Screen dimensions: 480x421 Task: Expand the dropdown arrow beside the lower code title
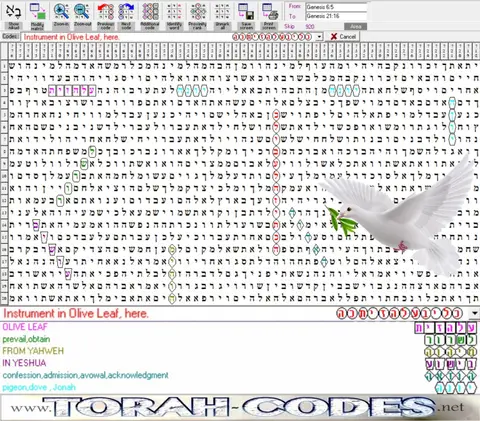[474, 314]
